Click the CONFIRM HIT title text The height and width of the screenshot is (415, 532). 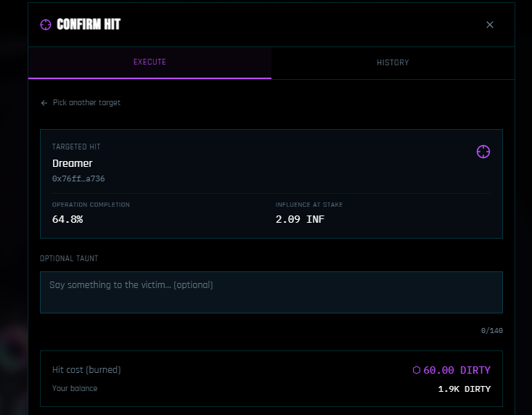point(89,25)
